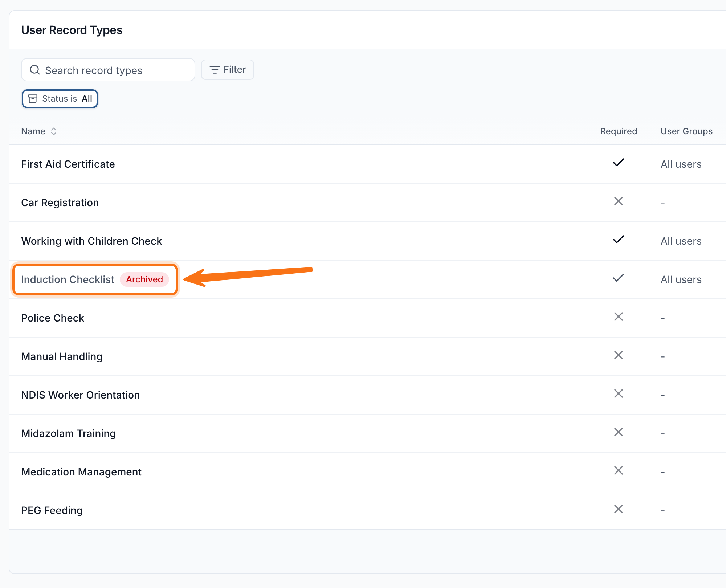
Task: Click the not-required X for Police Check
Action: tap(619, 317)
